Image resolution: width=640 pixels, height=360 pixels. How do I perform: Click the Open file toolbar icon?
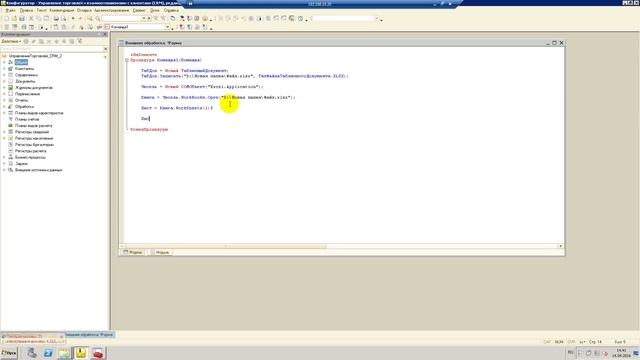tap(14, 18)
